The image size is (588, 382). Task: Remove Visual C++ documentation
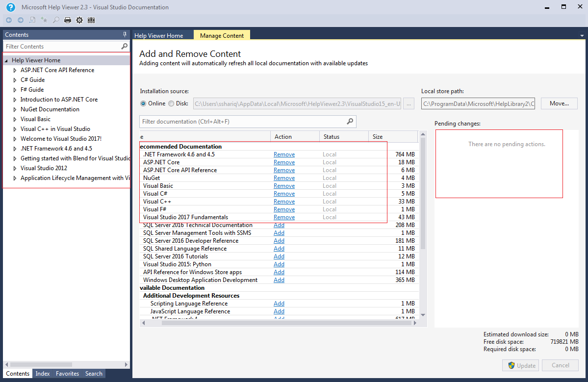pos(284,202)
